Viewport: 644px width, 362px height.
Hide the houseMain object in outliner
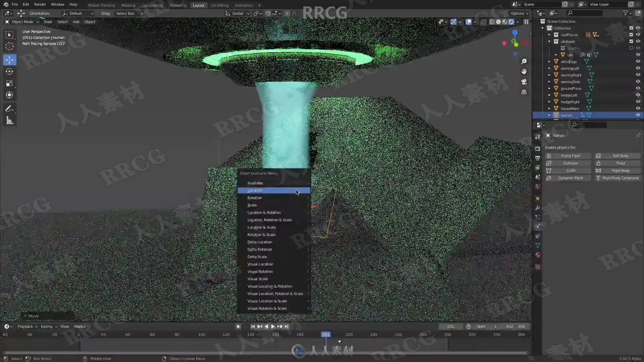(x=638, y=108)
